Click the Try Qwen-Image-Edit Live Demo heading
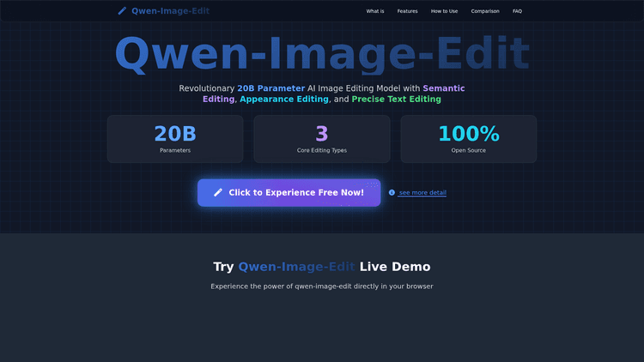This screenshot has height=362, width=644. 322,267
